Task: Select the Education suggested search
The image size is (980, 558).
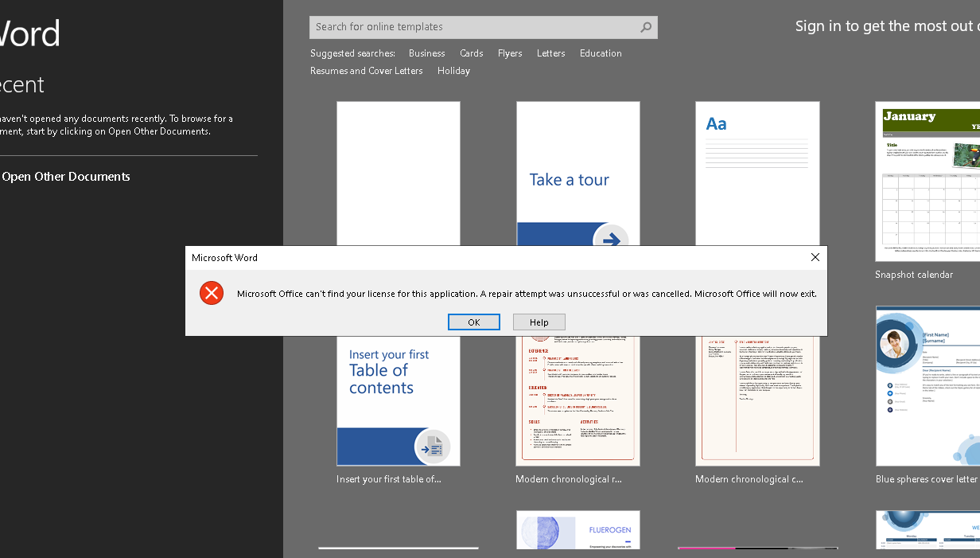Action: click(x=601, y=53)
